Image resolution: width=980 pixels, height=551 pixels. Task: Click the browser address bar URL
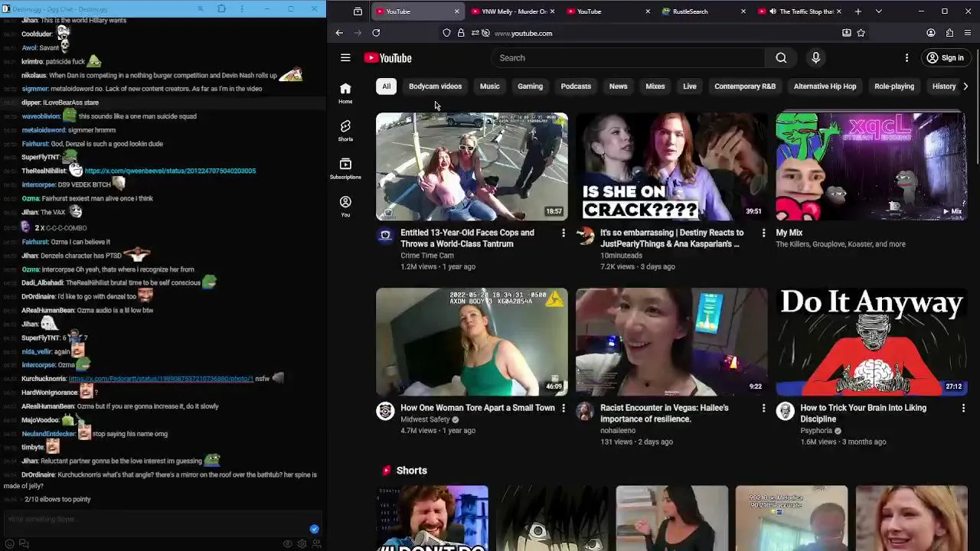[x=523, y=33]
